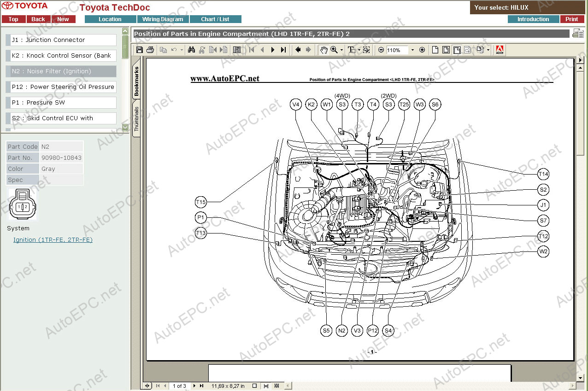The width and height of the screenshot is (588, 391).
Task: Open the Introduction page
Action: coord(533,19)
